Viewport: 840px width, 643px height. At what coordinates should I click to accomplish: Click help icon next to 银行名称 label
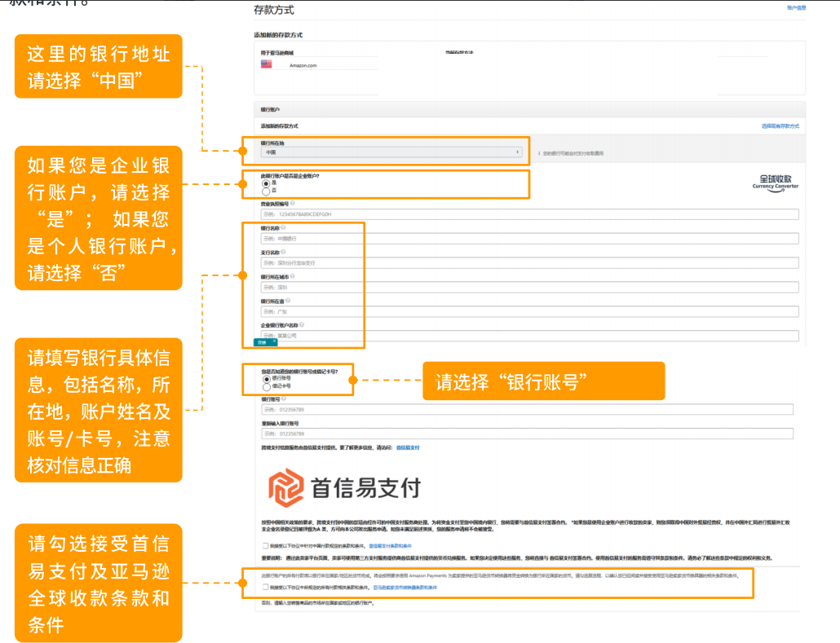tap(283, 228)
